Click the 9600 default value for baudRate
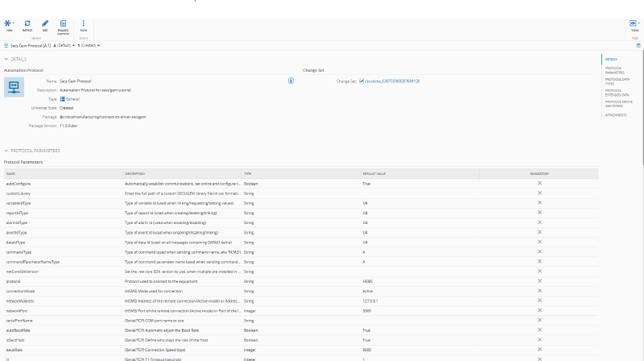Viewport: 644px width, 361px height. tap(367, 350)
